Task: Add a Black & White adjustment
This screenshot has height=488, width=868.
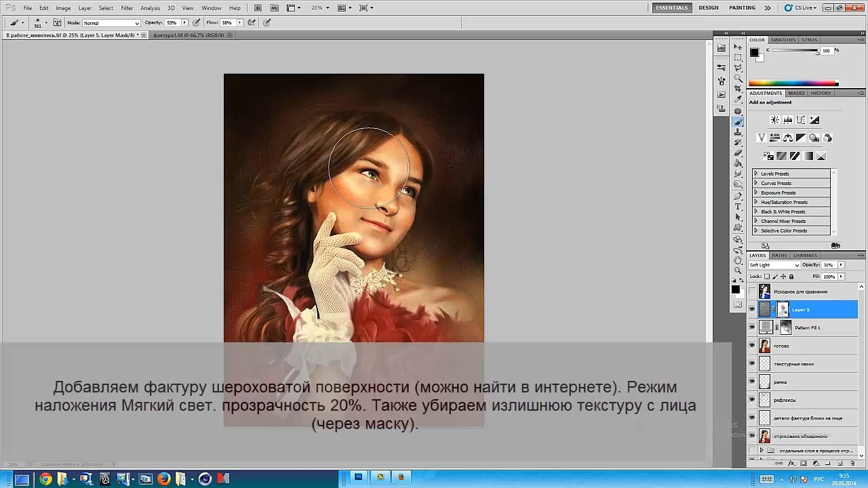Action: click(801, 138)
